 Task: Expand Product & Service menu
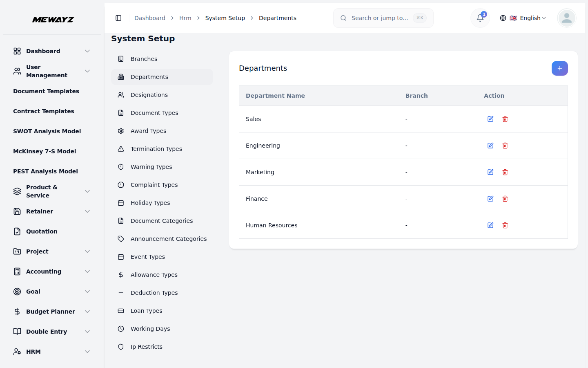[x=51, y=191]
